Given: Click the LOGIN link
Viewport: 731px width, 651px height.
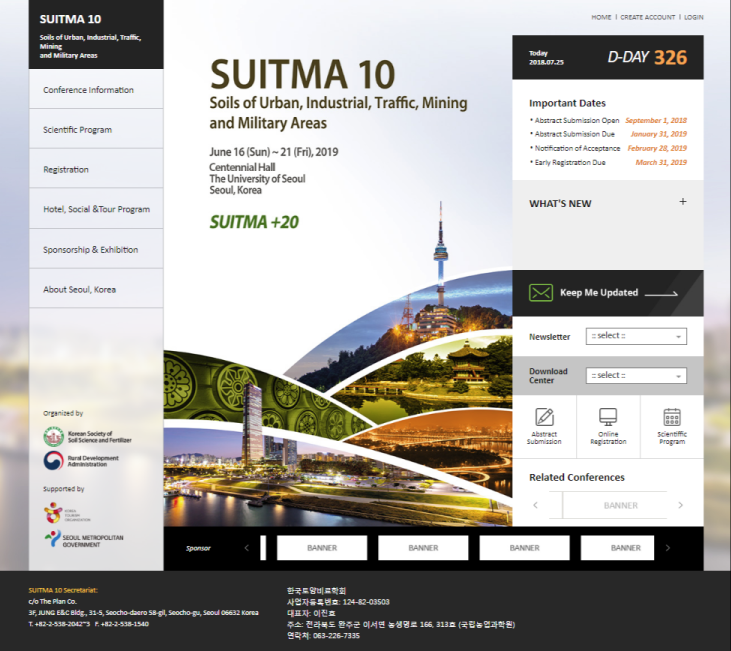Looking at the screenshot, I should (694, 17).
